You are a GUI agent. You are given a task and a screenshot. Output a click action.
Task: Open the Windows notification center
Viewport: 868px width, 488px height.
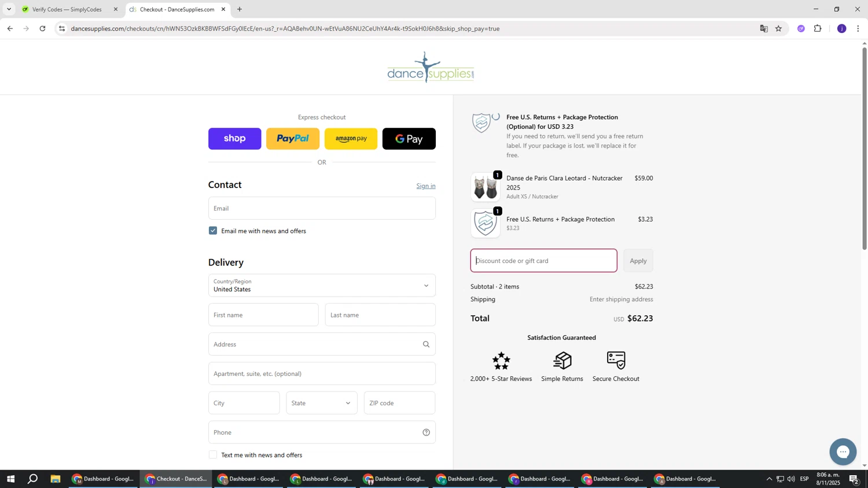(x=854, y=479)
